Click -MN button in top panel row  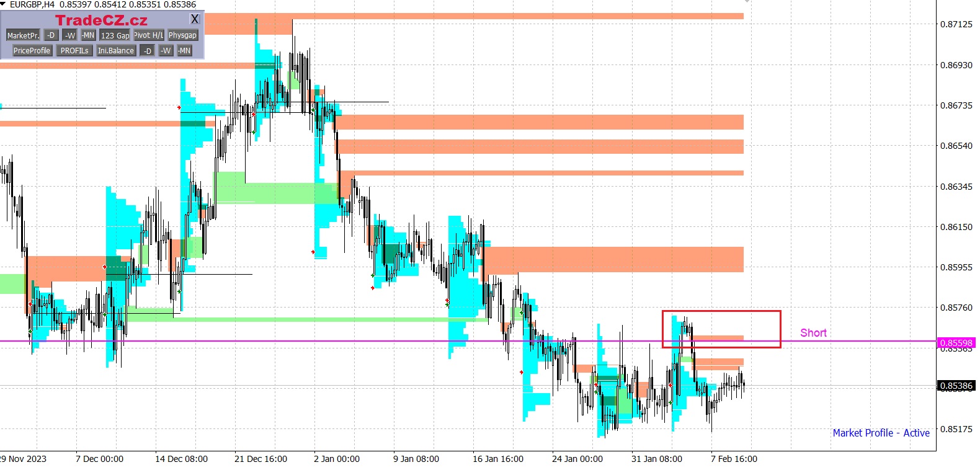(x=88, y=35)
